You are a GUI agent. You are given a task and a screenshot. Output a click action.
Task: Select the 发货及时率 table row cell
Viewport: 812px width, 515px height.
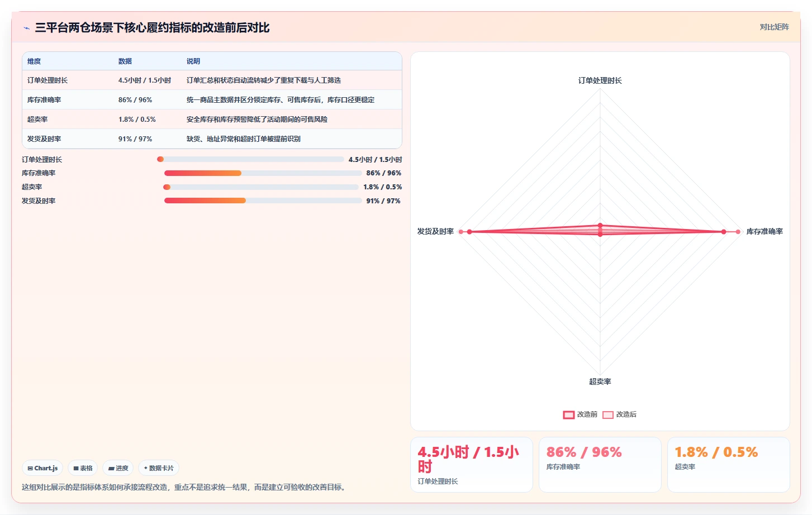pos(44,139)
